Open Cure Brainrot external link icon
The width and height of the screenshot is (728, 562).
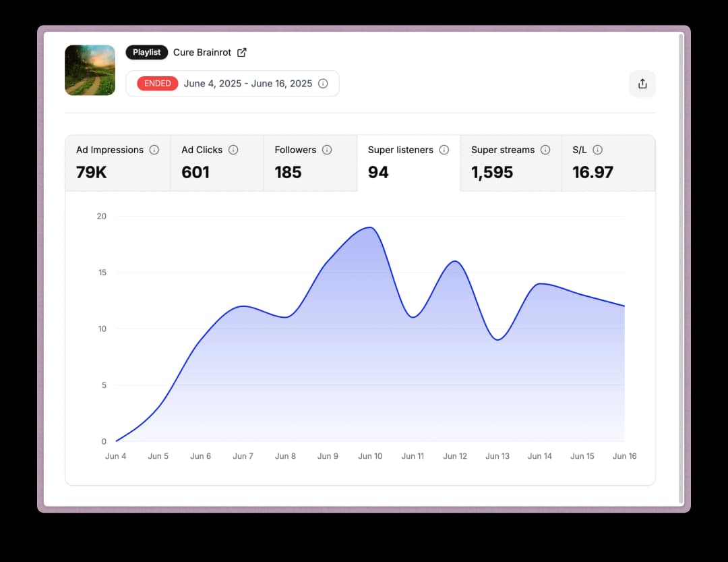[x=242, y=52]
